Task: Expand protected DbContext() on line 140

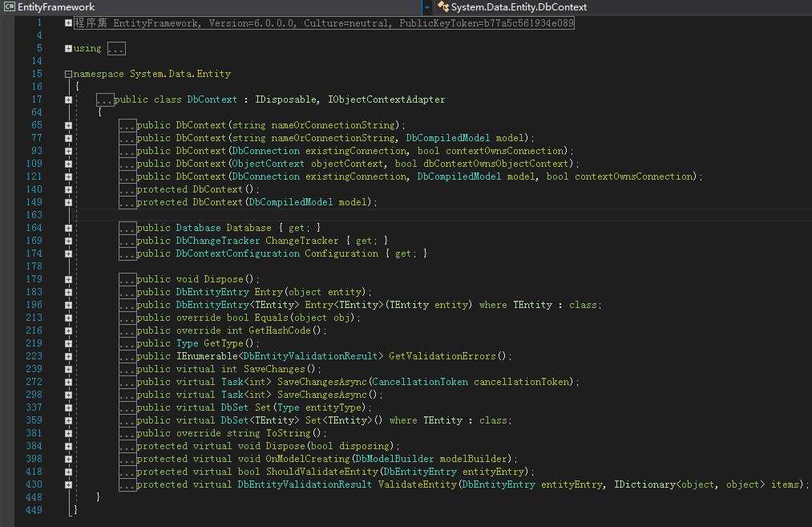Action: tap(68, 189)
